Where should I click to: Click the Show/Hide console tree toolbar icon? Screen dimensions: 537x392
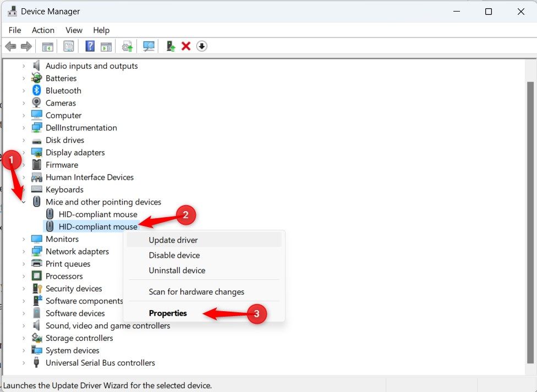point(47,46)
